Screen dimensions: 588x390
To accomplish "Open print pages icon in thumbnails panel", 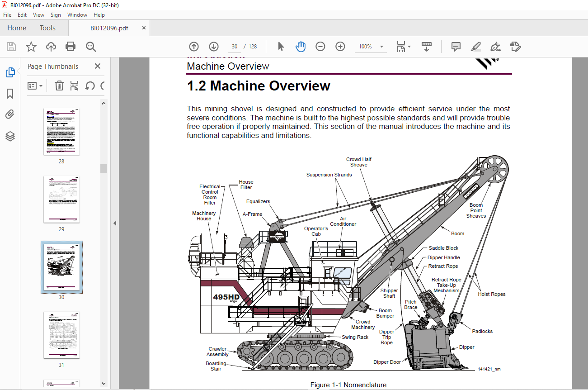I will (x=75, y=86).
